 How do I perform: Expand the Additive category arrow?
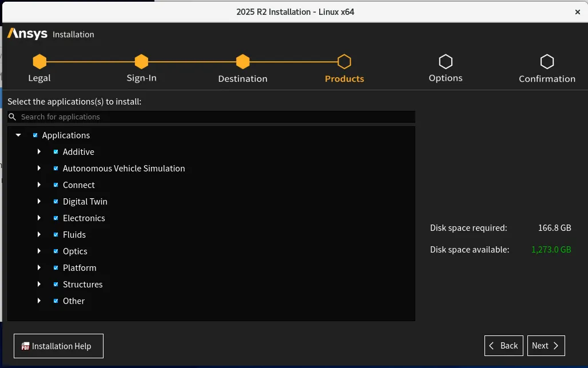pyautogui.click(x=39, y=151)
